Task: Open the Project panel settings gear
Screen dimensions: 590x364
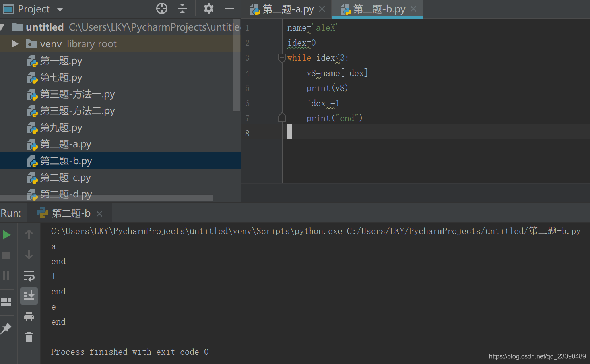Action: [208, 8]
